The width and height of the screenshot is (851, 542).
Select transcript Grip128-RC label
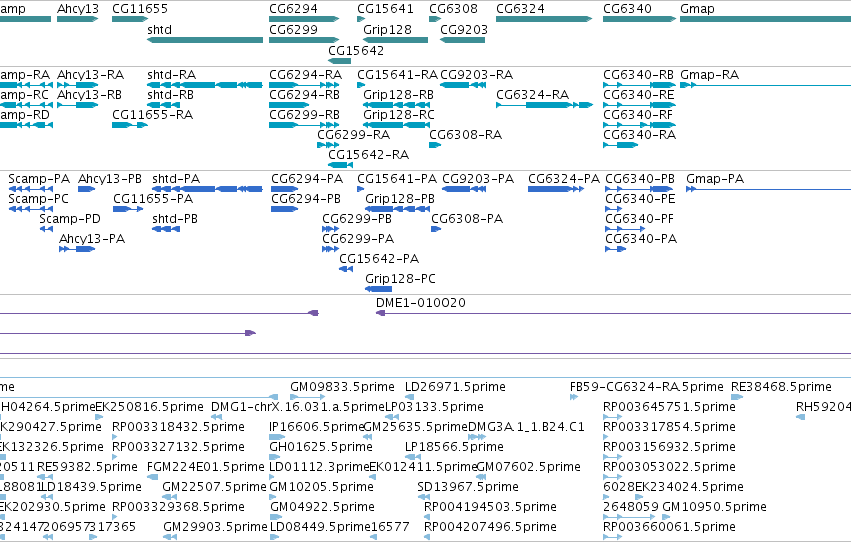coord(399,115)
